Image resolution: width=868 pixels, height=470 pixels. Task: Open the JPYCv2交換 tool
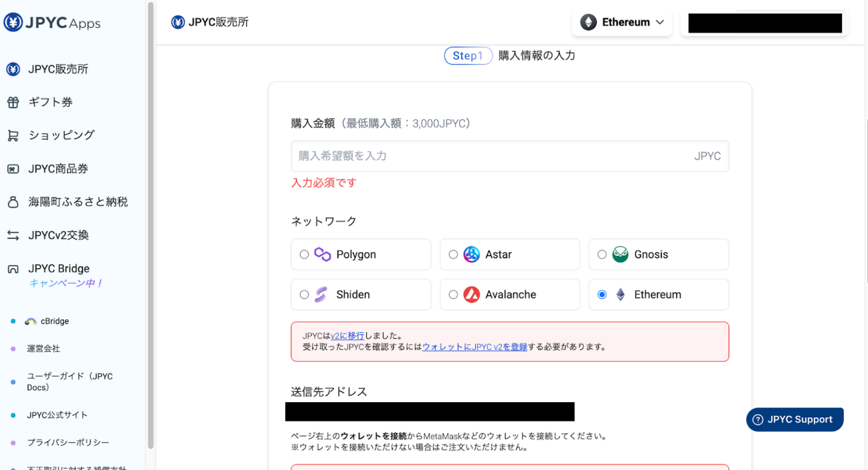pyautogui.click(x=58, y=235)
